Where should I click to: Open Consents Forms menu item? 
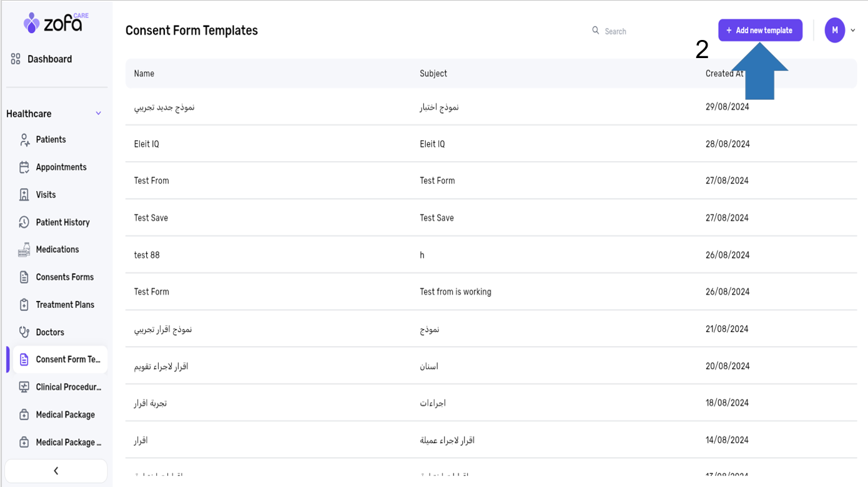tap(64, 277)
